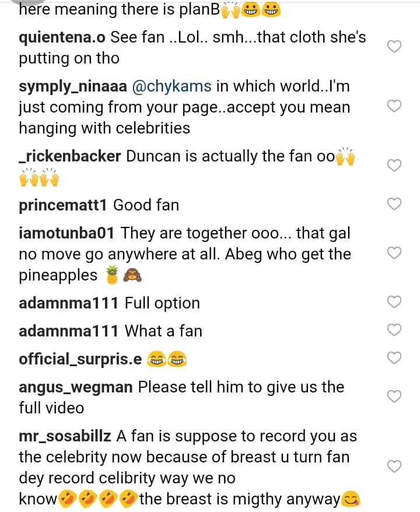Visit symply_ninaaa's profile via username
The height and width of the screenshot is (512, 420).
[73, 86]
